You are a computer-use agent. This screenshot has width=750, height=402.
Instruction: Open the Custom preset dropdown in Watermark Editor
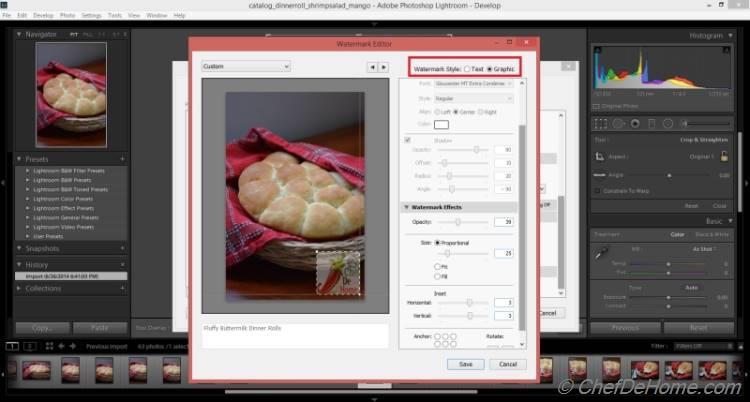246,67
